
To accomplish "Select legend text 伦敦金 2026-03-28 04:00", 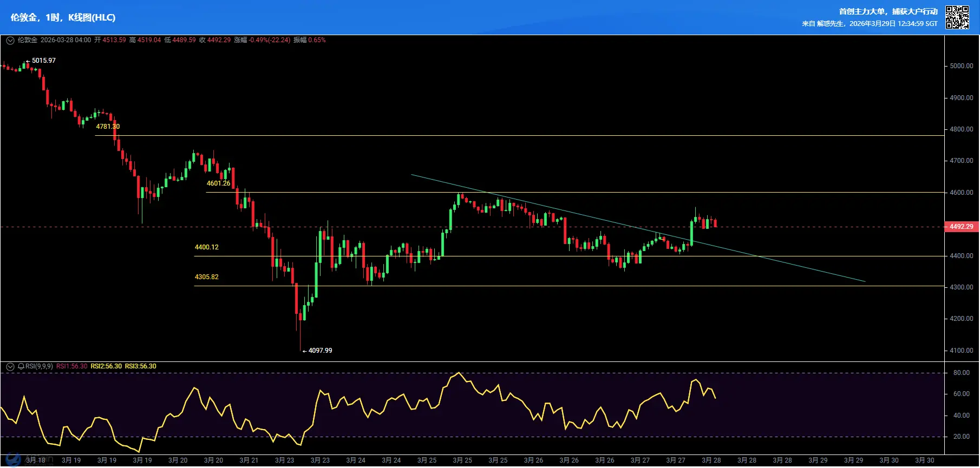I will pyautogui.click(x=54, y=40).
